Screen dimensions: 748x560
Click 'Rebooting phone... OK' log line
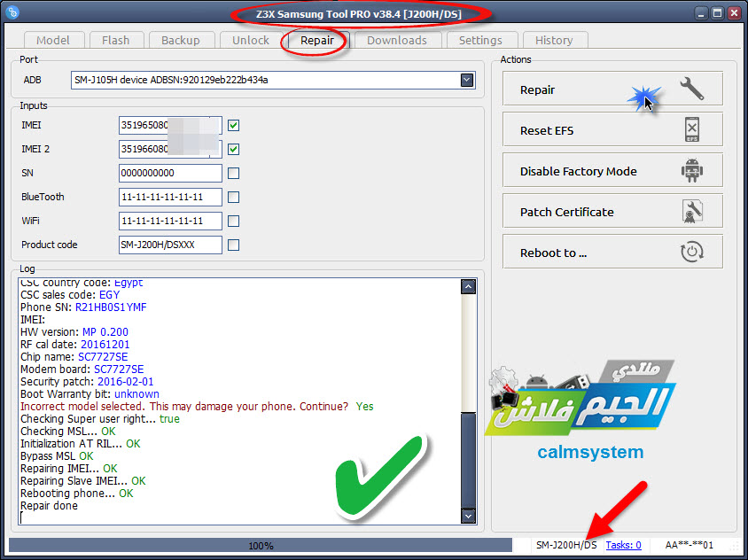(x=77, y=494)
